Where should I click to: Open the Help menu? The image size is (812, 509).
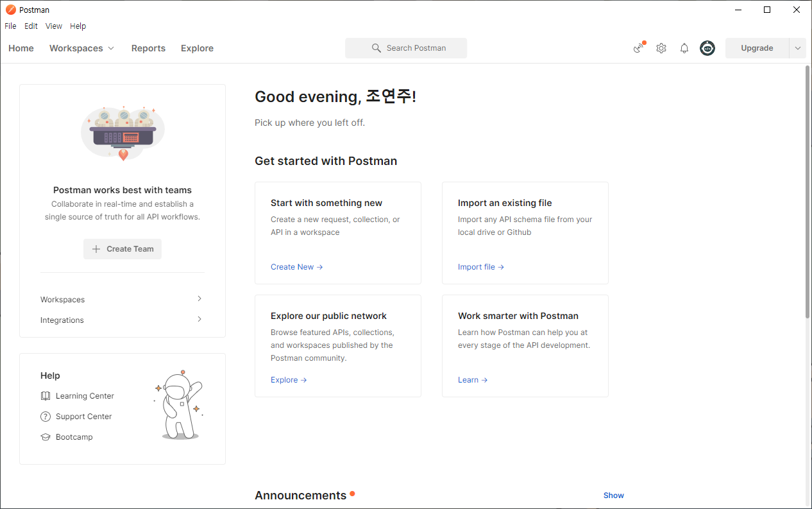click(x=78, y=26)
